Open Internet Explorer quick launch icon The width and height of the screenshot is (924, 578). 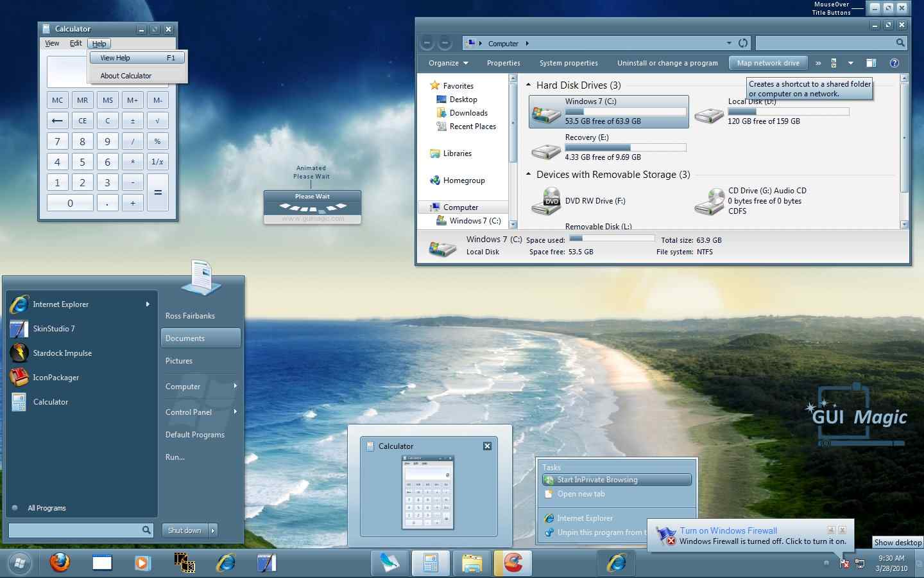click(x=226, y=563)
